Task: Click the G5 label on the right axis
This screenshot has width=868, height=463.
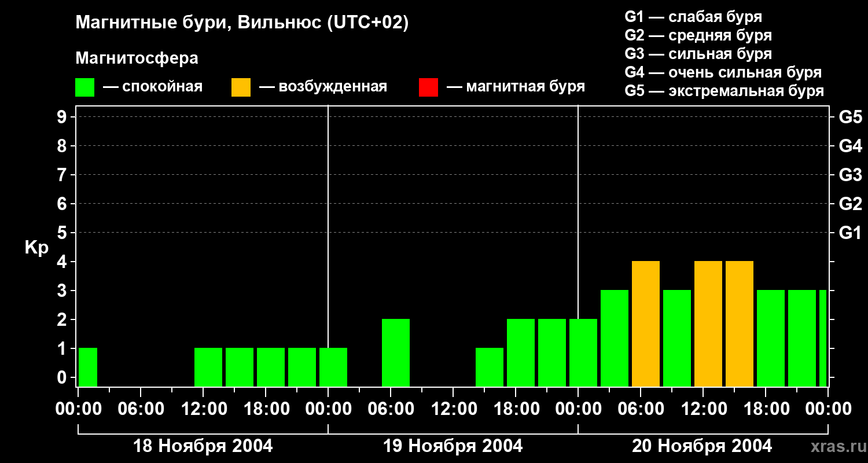Action: click(850, 117)
